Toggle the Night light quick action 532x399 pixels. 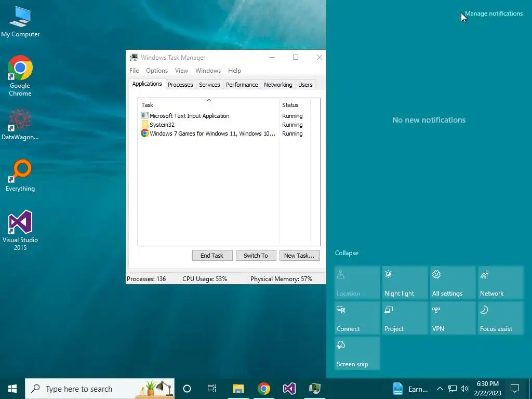[x=405, y=283]
